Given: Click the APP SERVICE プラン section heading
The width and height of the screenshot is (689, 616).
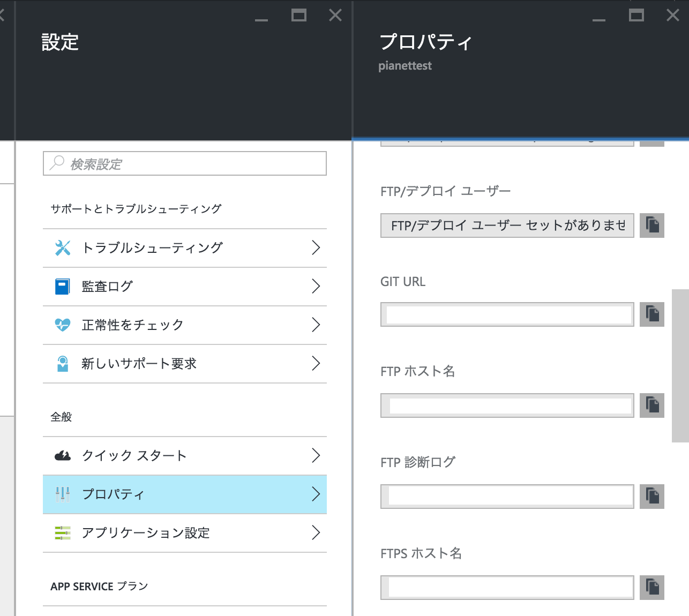Looking at the screenshot, I should pos(99,586).
